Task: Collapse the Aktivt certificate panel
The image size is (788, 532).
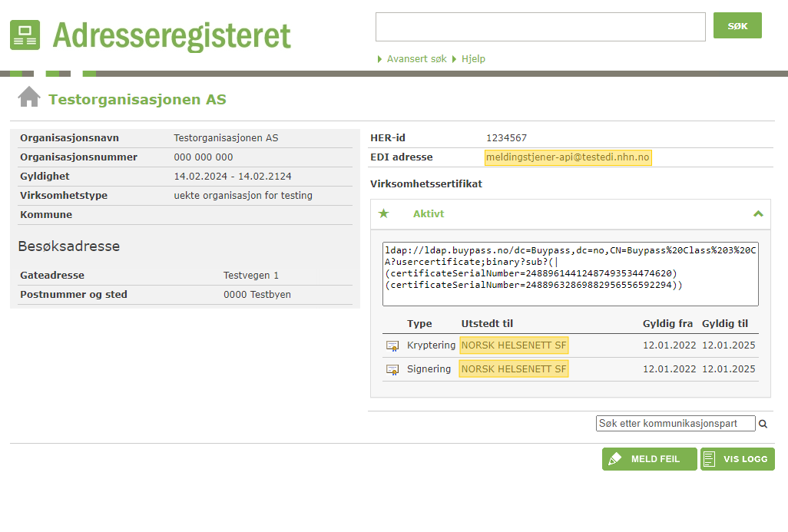Action: pyautogui.click(x=758, y=214)
